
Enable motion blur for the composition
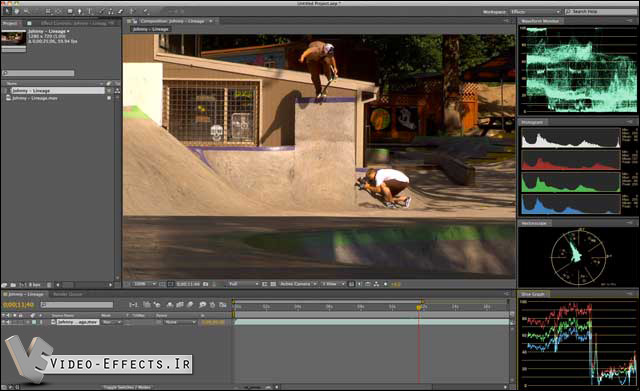click(189, 304)
